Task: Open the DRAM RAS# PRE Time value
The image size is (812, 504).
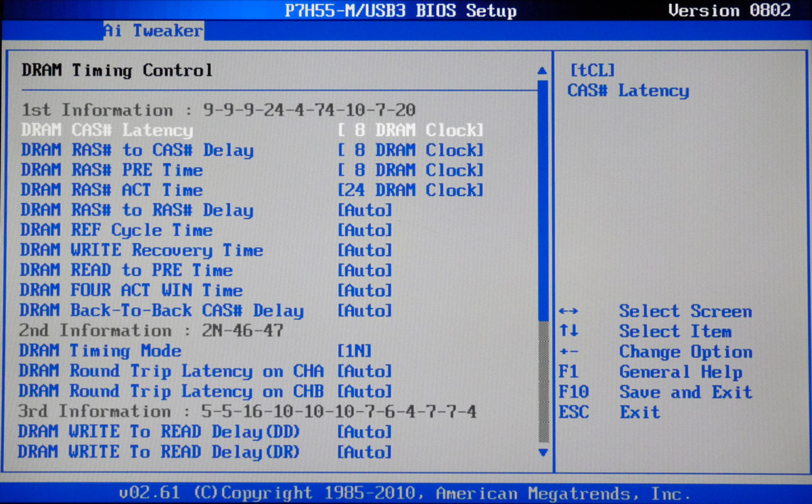Action: (x=411, y=170)
